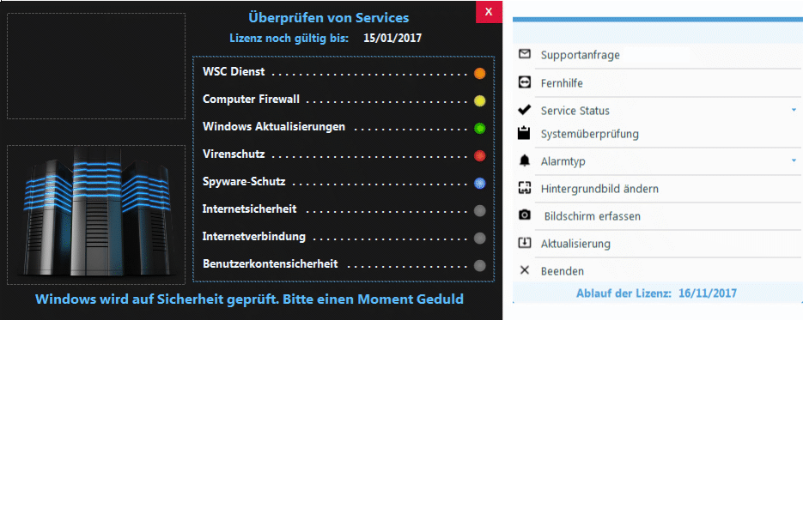This screenshot has width=803, height=532.
Task: Click the camera icon for Bildschirm erfassen
Action: pos(525,215)
